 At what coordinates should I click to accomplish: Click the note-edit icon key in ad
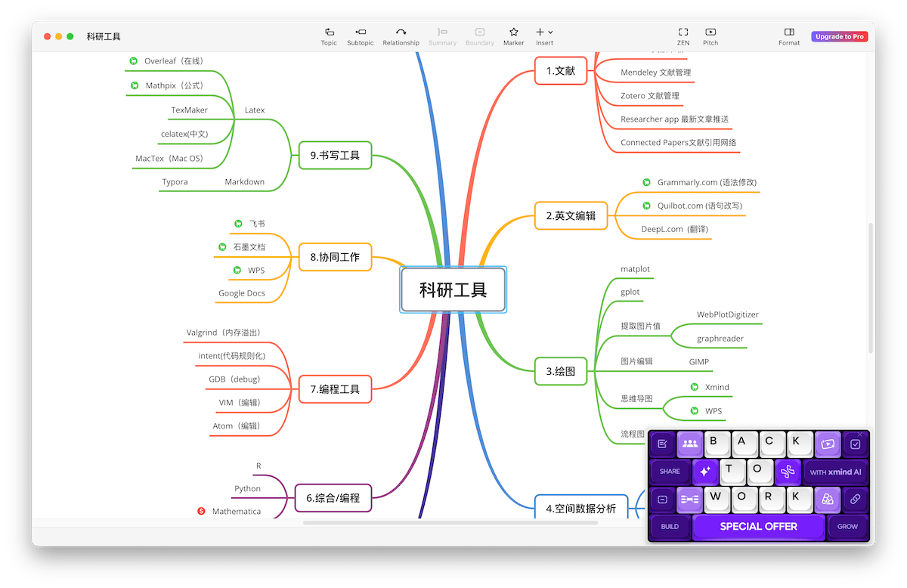662,444
